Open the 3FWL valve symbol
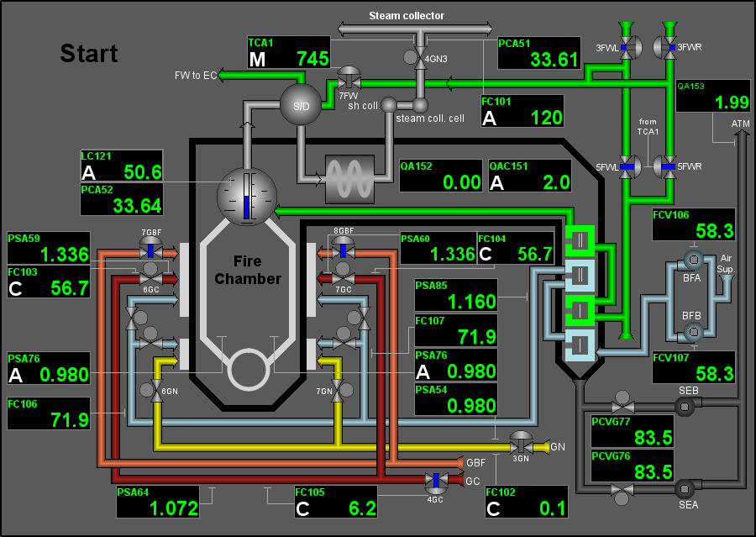 tap(628, 46)
